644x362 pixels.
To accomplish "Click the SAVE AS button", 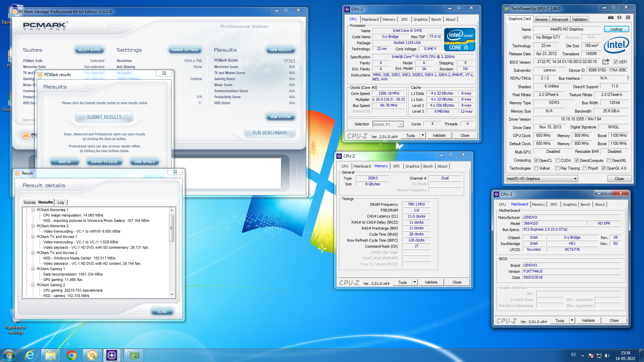I will tap(64, 162).
